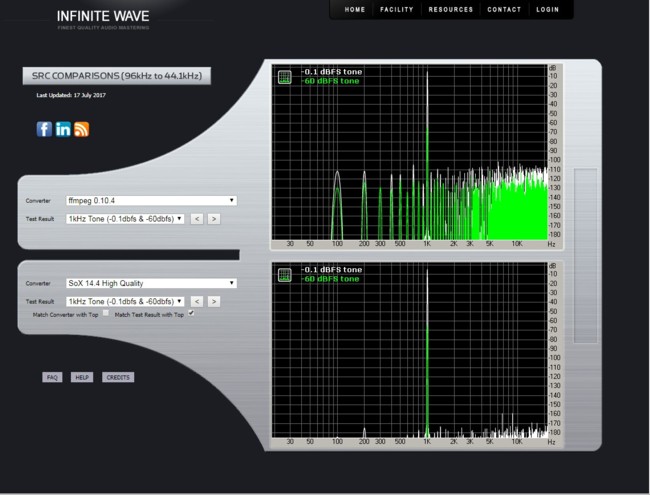Click '-60 dBFS tone' legend in top graph
The image size is (650, 495).
[x=330, y=81]
